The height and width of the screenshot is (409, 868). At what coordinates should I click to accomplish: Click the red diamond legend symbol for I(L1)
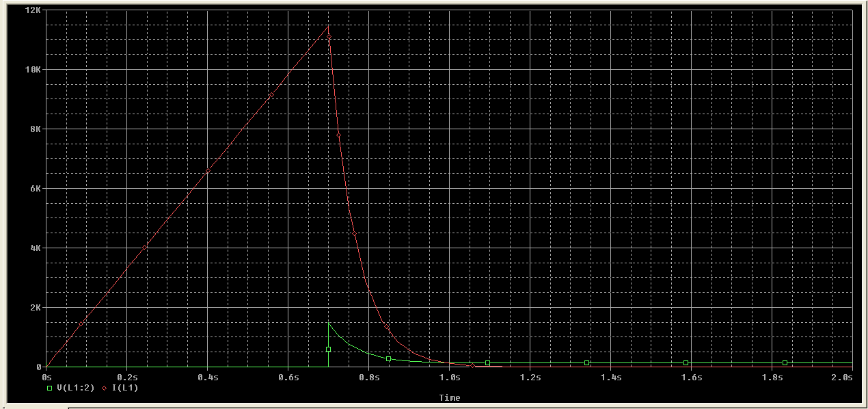point(104,388)
